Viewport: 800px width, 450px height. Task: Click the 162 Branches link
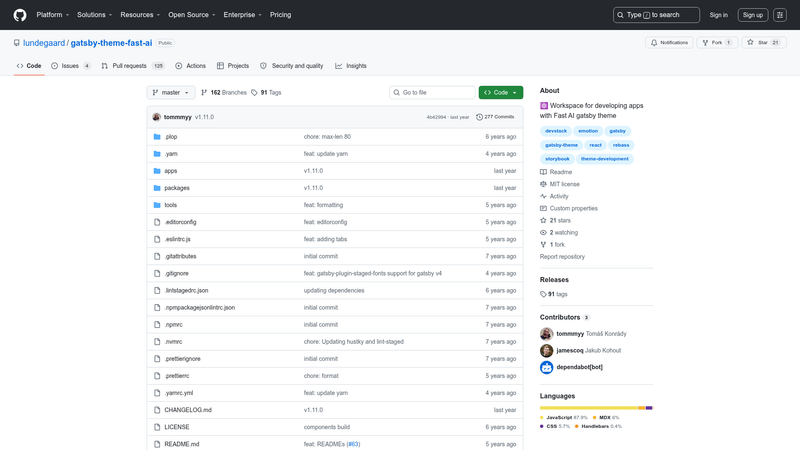pyautogui.click(x=224, y=92)
